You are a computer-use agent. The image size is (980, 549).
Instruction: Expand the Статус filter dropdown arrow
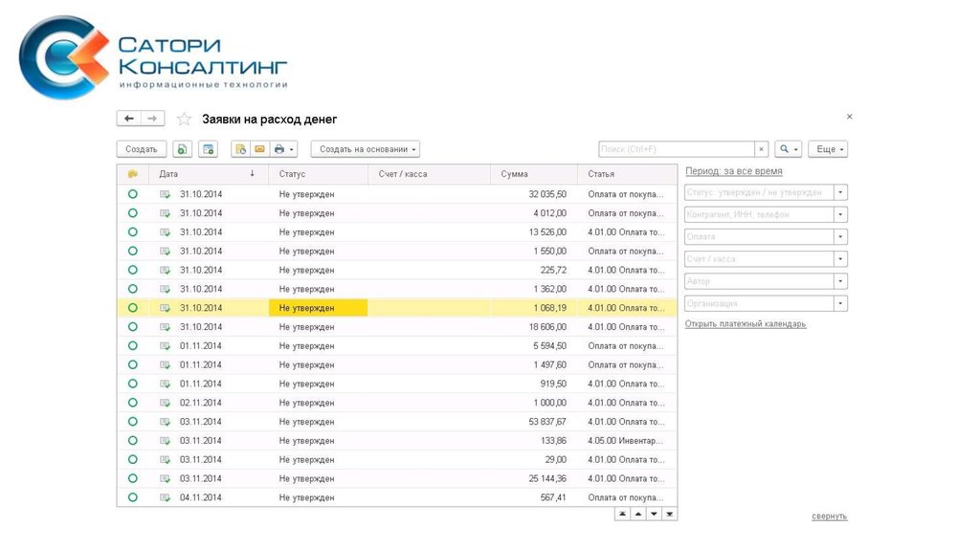tap(840, 192)
